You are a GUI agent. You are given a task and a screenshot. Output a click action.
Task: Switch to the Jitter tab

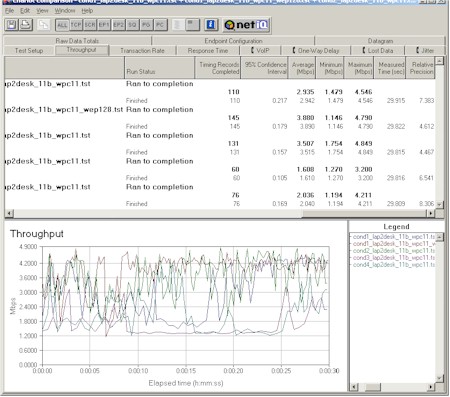[x=425, y=51]
